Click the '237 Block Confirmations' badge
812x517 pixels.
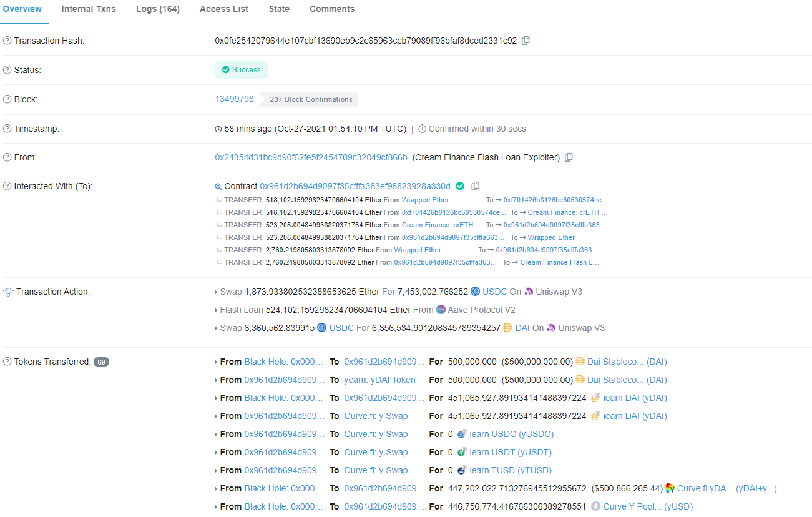(x=308, y=99)
